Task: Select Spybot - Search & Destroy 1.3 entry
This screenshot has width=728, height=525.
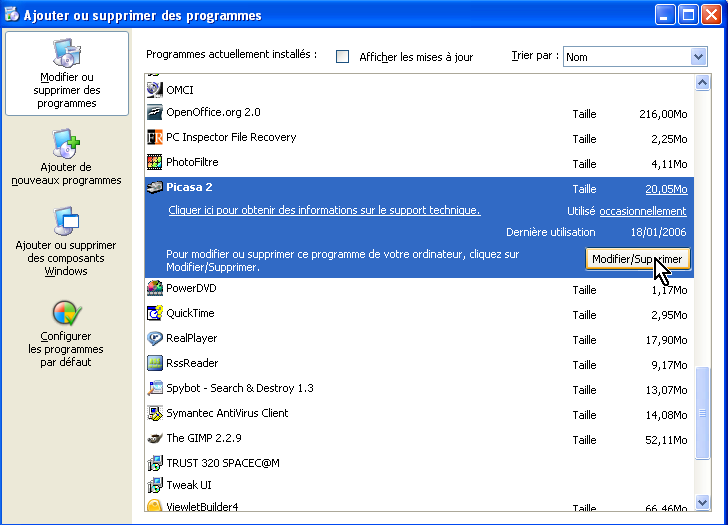Action: tap(419, 389)
